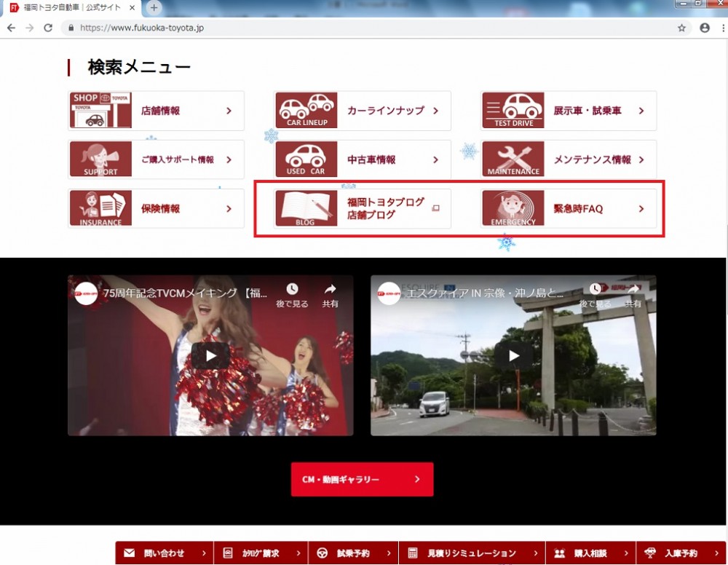
Task: Expand the 緊急時FAQ chevron arrow
Action: [x=641, y=209]
